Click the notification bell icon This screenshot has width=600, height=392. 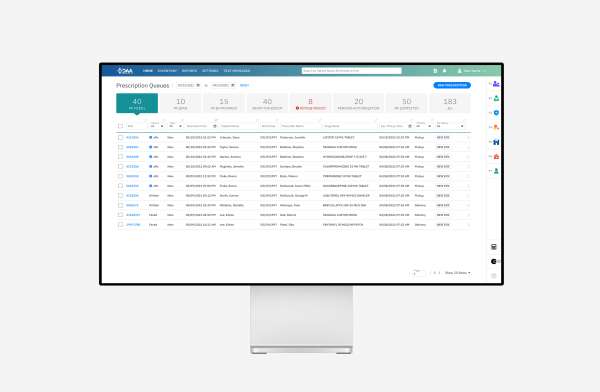(444, 71)
